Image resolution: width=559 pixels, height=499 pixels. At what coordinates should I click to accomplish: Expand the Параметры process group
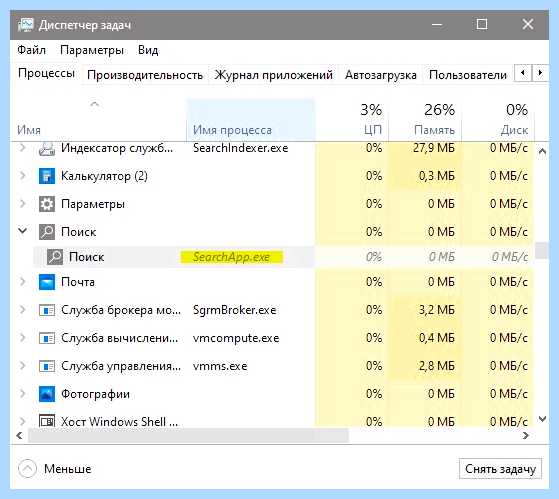pos(22,204)
